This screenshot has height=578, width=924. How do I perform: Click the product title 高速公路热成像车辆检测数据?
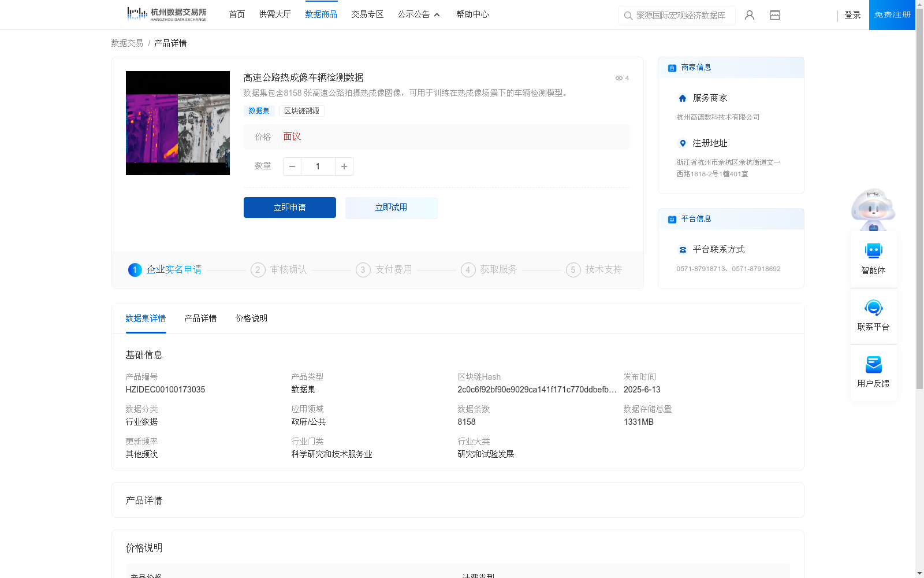pos(303,78)
